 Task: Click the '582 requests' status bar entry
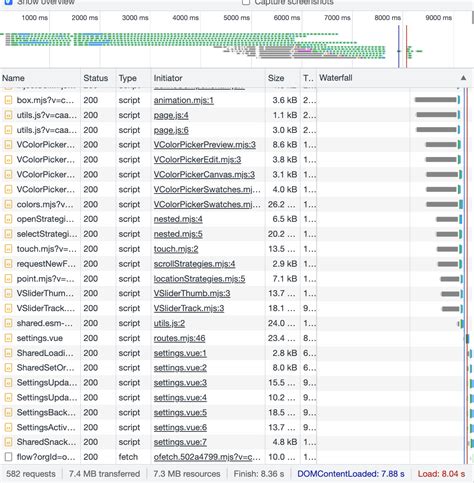tap(31, 474)
